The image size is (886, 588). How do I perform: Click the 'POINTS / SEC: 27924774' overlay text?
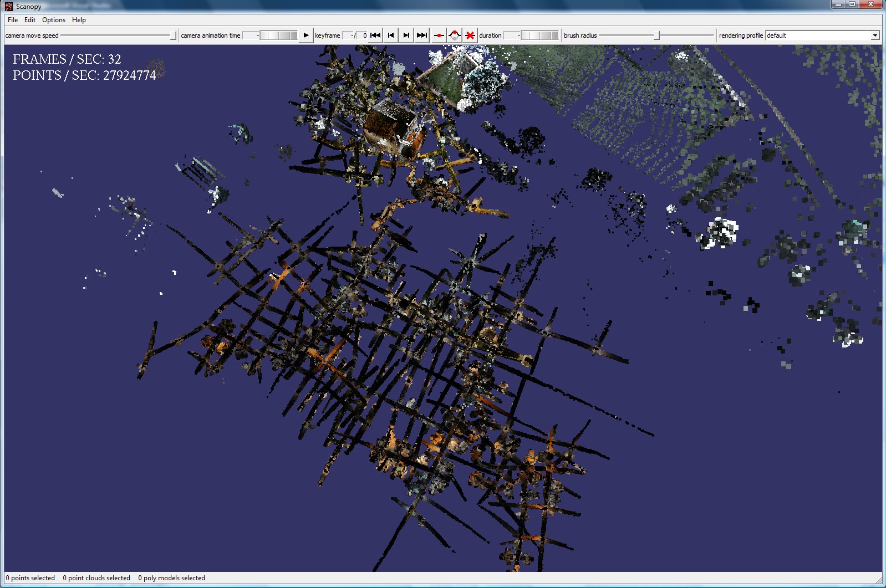pos(84,75)
